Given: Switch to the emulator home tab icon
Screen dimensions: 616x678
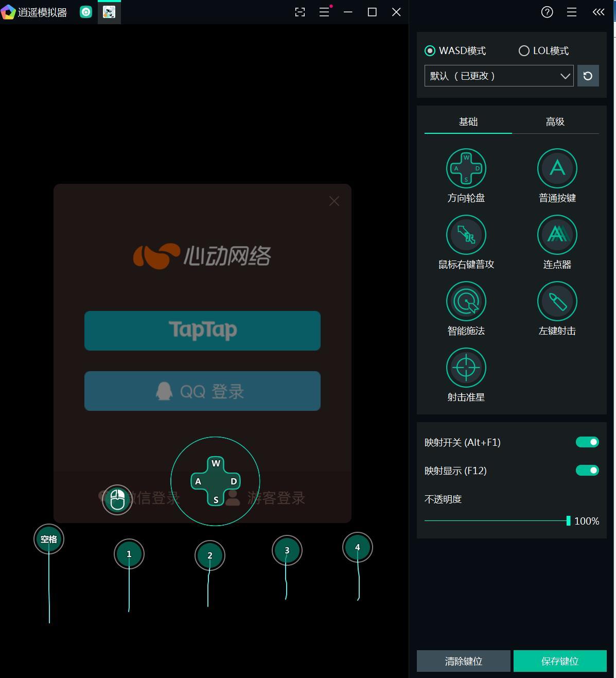Looking at the screenshot, I should click(x=86, y=12).
